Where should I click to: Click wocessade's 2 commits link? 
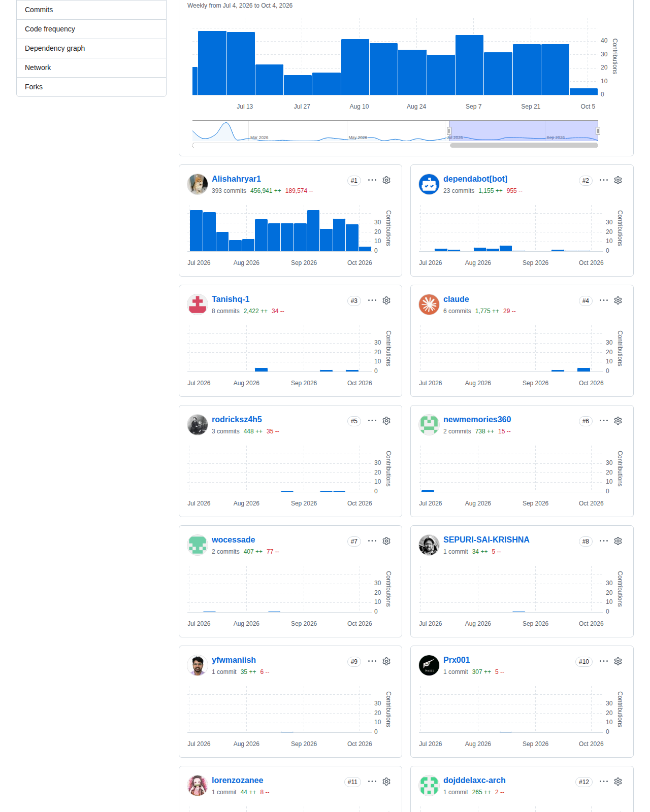point(225,552)
